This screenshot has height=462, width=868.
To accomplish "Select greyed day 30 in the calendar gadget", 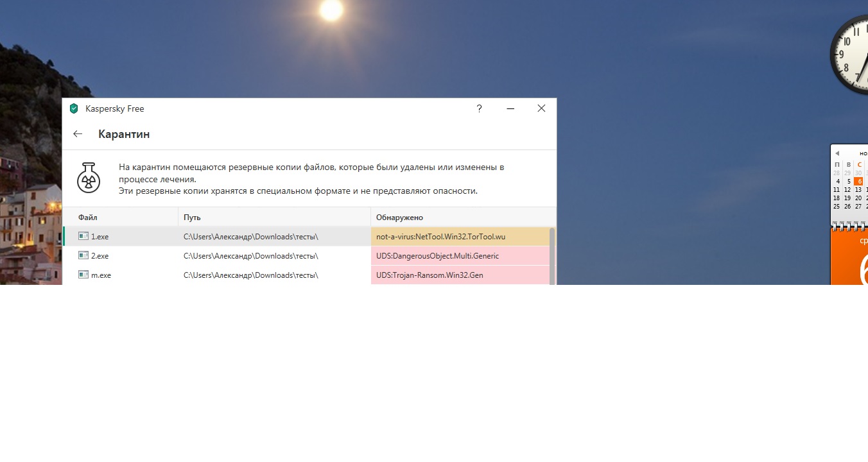I will click(x=858, y=173).
